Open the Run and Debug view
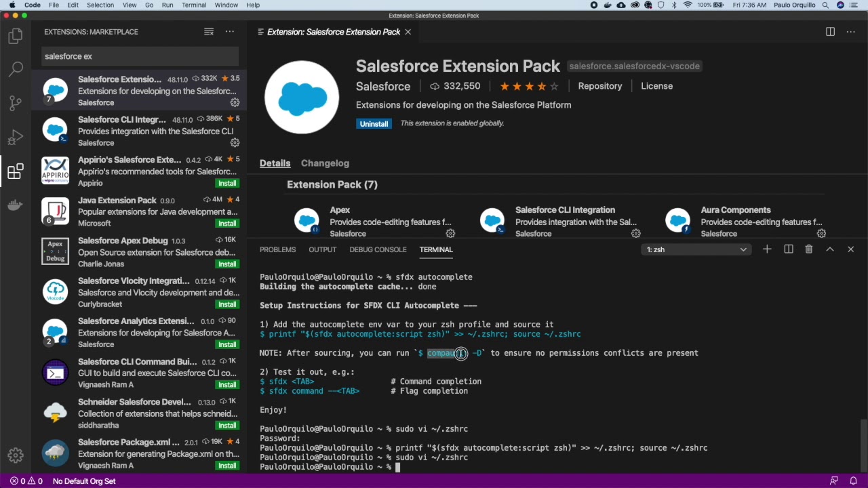Screen dimensions: 868x488 click(x=15, y=138)
